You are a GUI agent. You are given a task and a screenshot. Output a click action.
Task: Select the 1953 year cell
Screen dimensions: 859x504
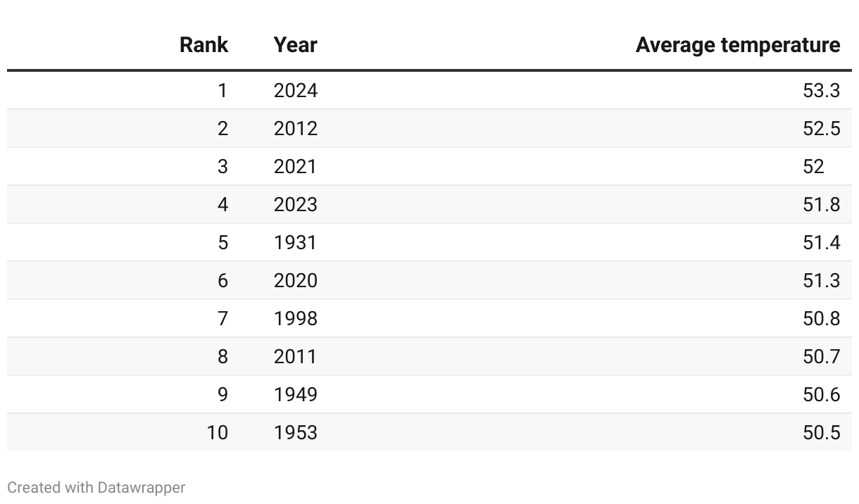pyautogui.click(x=296, y=432)
